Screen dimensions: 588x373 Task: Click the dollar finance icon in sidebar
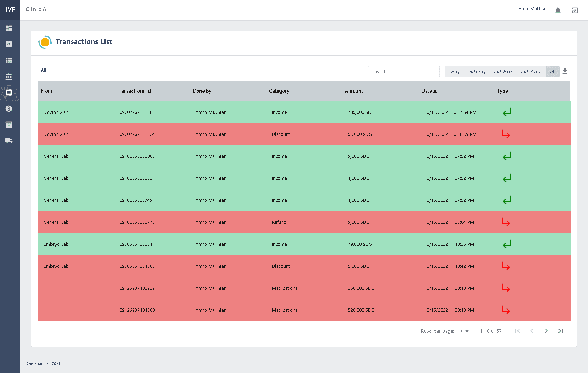[9, 108]
